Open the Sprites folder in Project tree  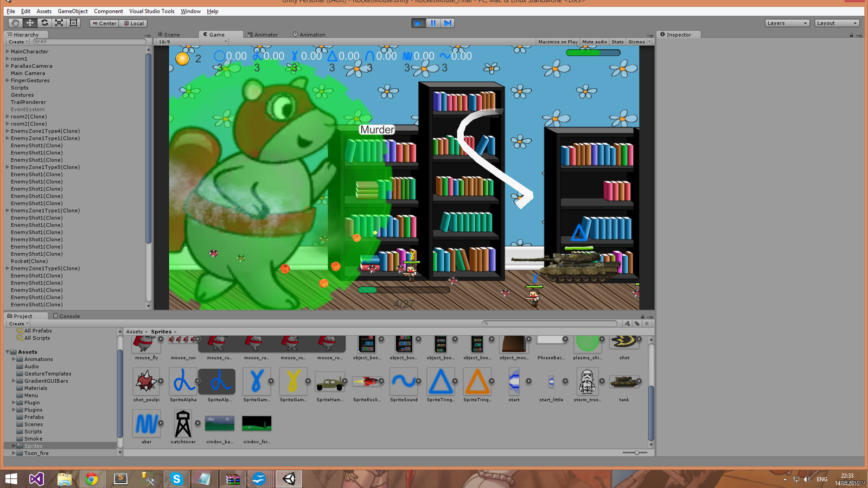coord(33,446)
